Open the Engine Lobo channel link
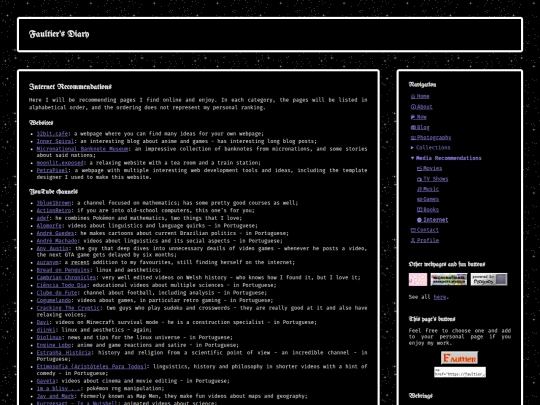540x405 pixels. pos(54,345)
